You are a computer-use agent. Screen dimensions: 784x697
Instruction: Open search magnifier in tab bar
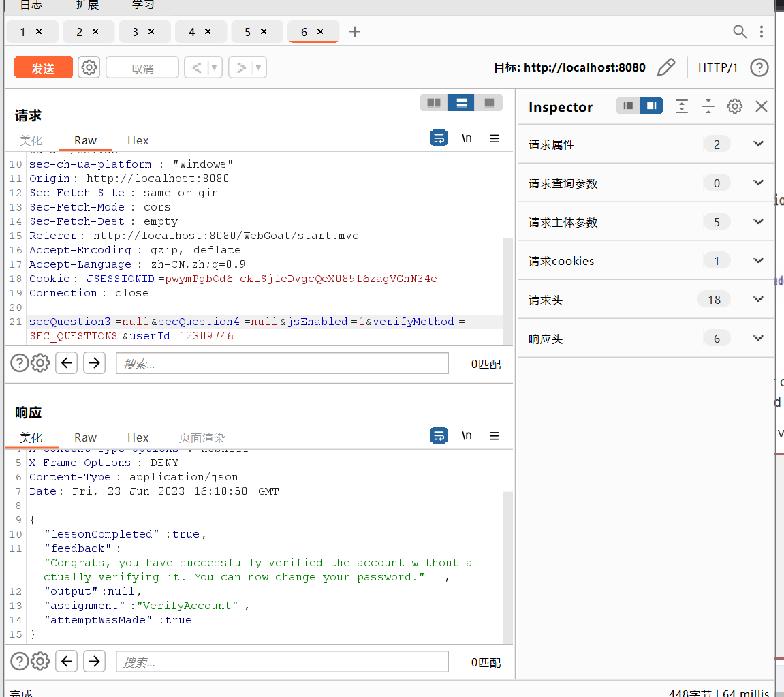tap(740, 31)
